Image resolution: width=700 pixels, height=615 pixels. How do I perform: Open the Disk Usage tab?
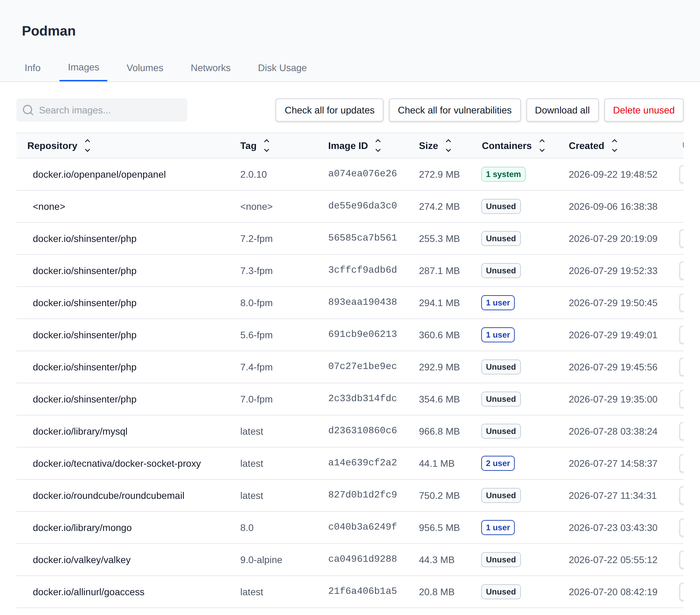coord(282,68)
